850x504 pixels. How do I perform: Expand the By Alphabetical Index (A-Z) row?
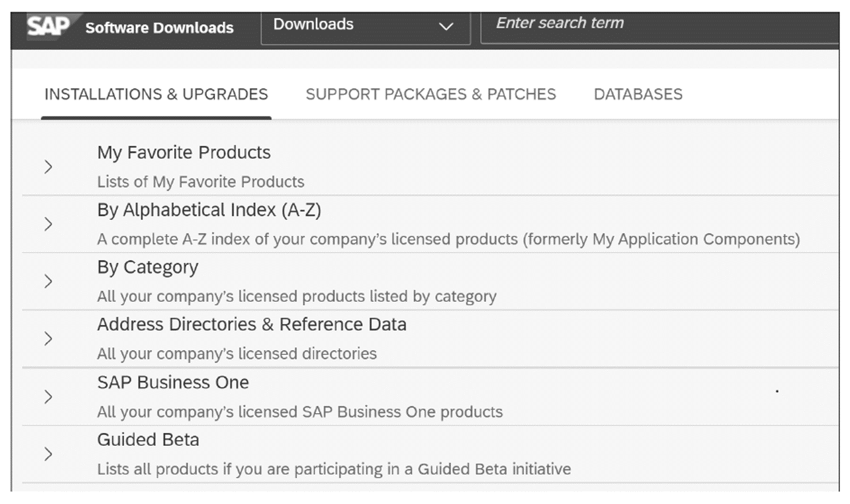pyautogui.click(x=47, y=224)
